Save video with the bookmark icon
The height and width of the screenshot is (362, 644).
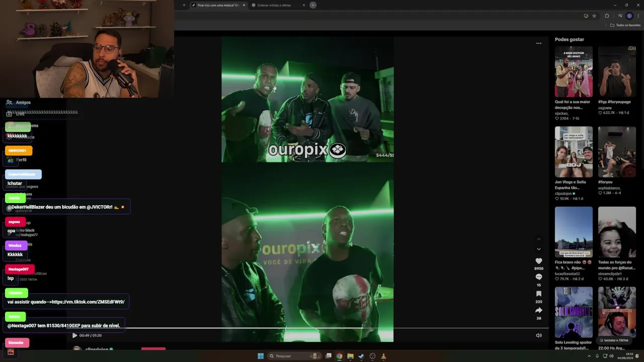click(x=539, y=294)
